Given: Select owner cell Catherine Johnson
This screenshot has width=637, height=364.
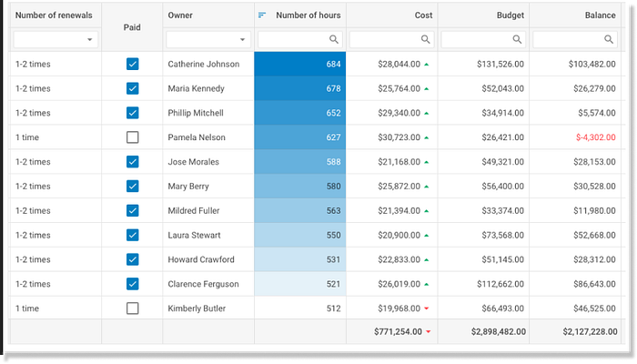Looking at the screenshot, I should pos(208,64).
